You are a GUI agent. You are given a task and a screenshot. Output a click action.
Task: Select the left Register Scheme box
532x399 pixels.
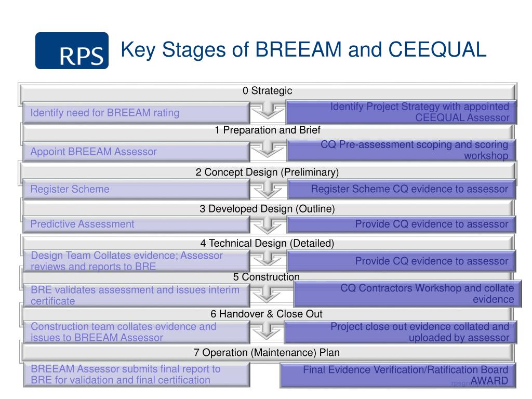coord(137,189)
